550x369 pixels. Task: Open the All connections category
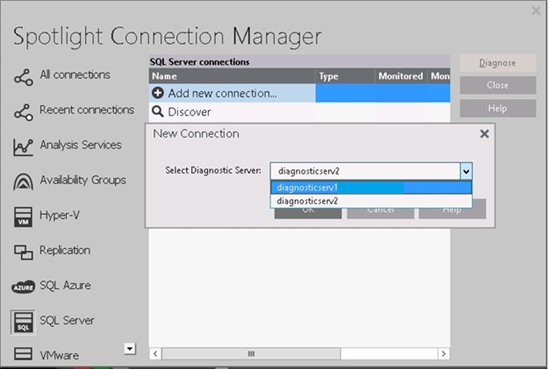[x=75, y=75]
